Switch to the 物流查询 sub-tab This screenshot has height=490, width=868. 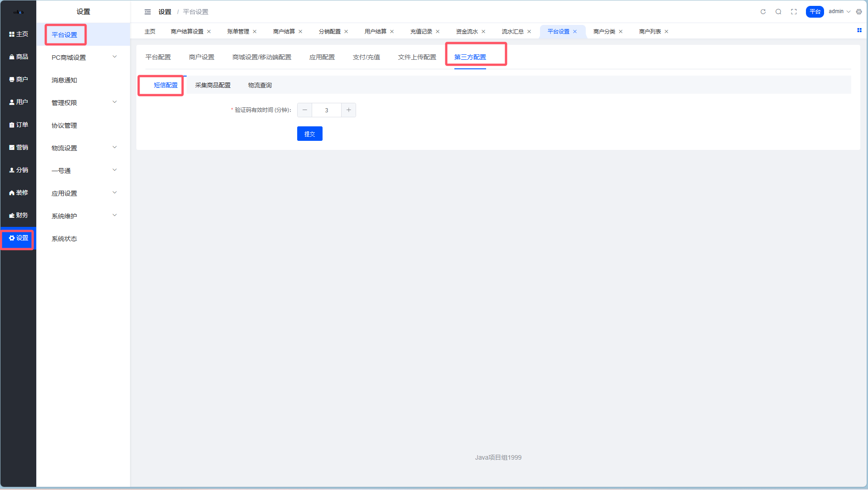click(260, 85)
